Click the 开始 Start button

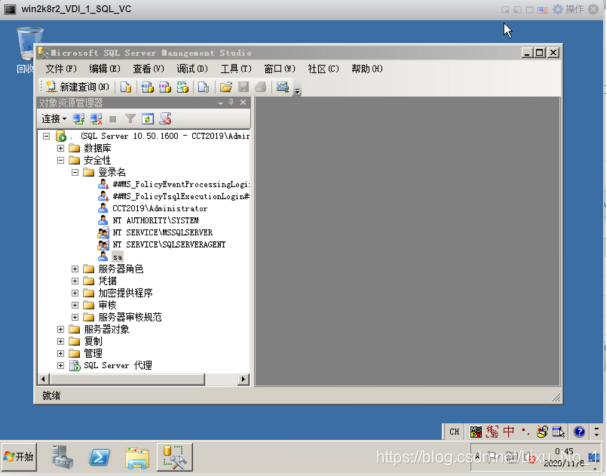click(19, 457)
